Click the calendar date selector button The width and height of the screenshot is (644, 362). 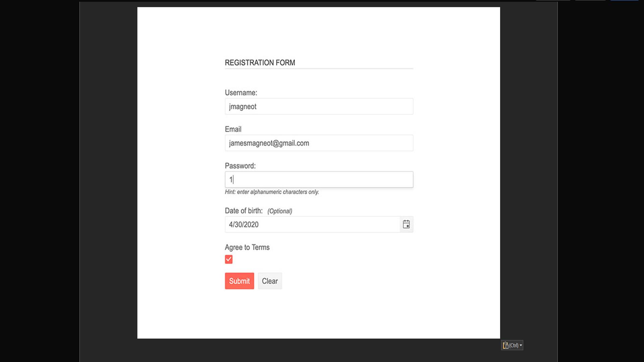(x=406, y=225)
